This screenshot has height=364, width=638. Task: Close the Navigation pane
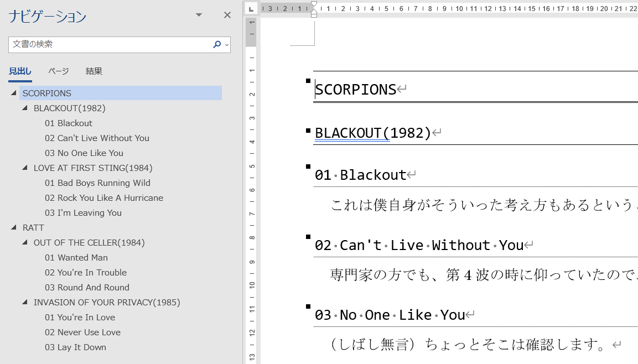pyautogui.click(x=227, y=15)
